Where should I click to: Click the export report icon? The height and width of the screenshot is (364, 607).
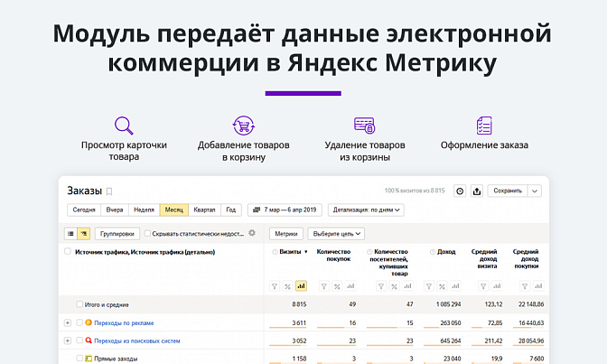[477, 191]
